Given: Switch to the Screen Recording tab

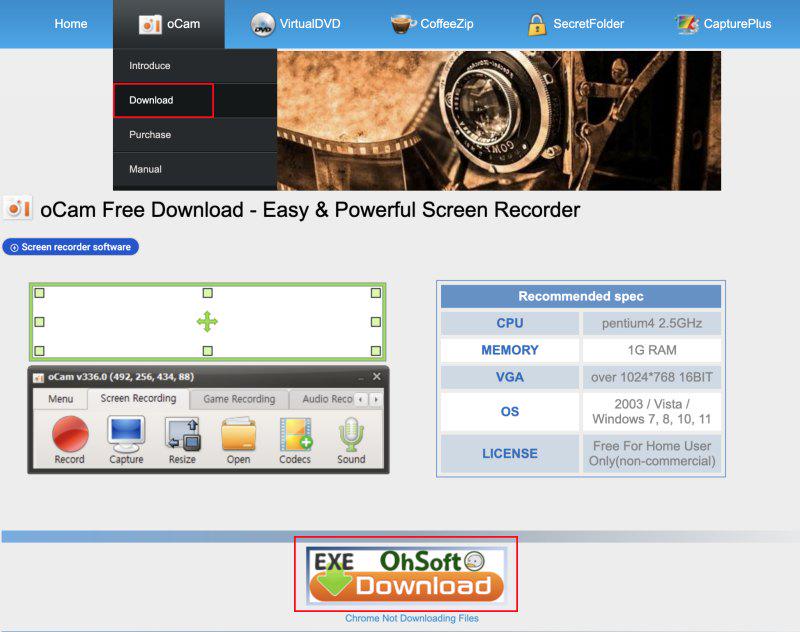Looking at the screenshot, I should click(x=139, y=399).
